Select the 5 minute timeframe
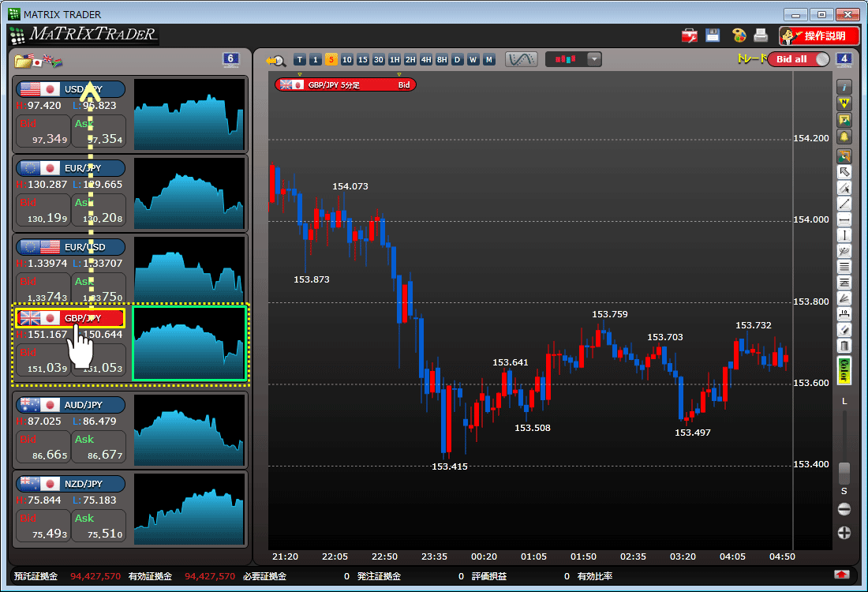Viewport: 868px width, 592px height. (x=331, y=60)
